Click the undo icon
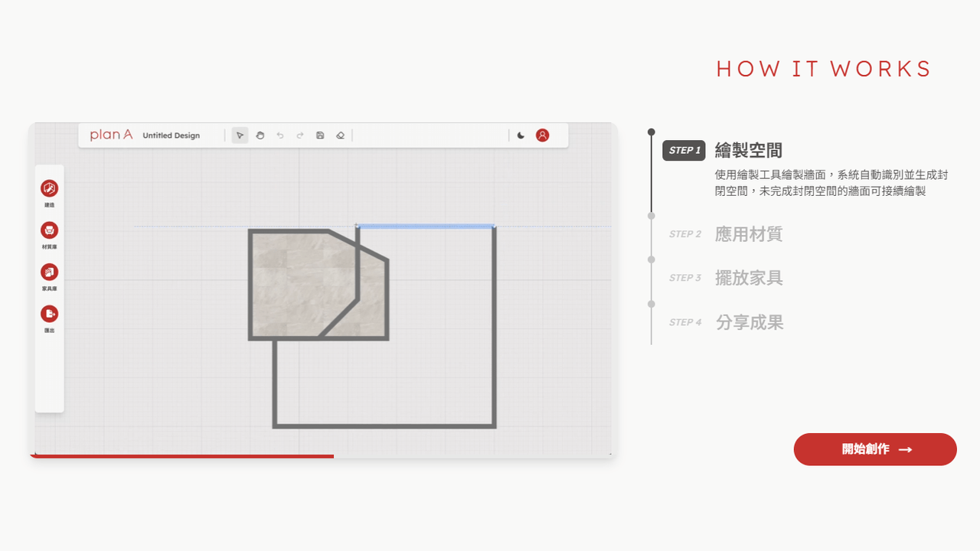The image size is (980, 551). pos(280,135)
